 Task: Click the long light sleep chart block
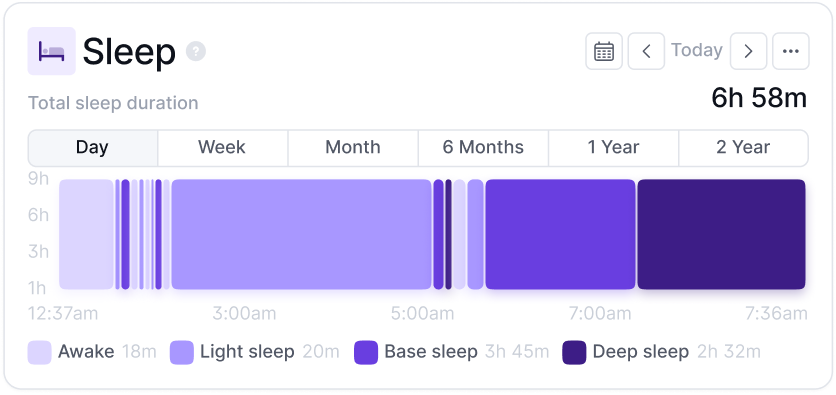coord(301,235)
